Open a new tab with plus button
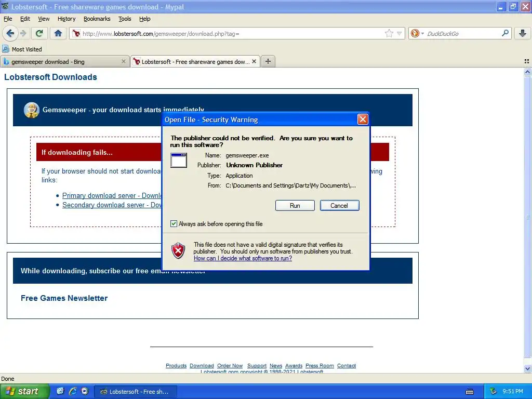 point(268,61)
